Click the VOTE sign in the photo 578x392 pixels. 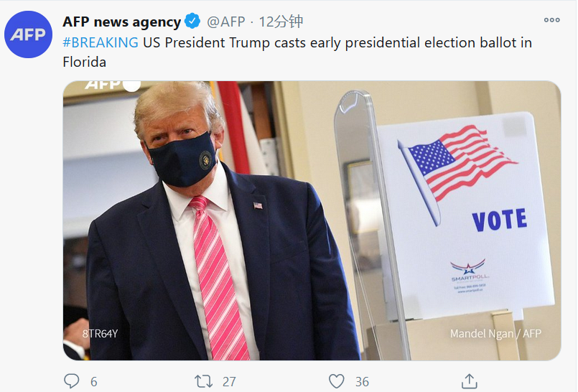(499, 220)
